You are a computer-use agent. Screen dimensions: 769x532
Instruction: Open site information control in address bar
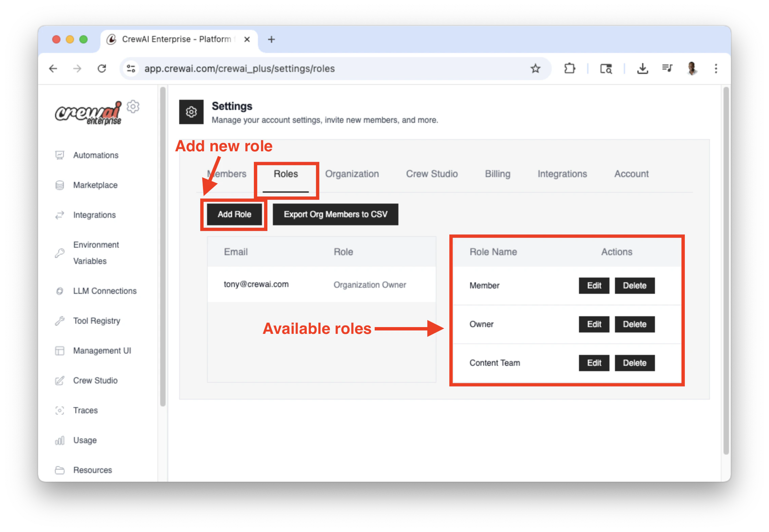pos(131,69)
